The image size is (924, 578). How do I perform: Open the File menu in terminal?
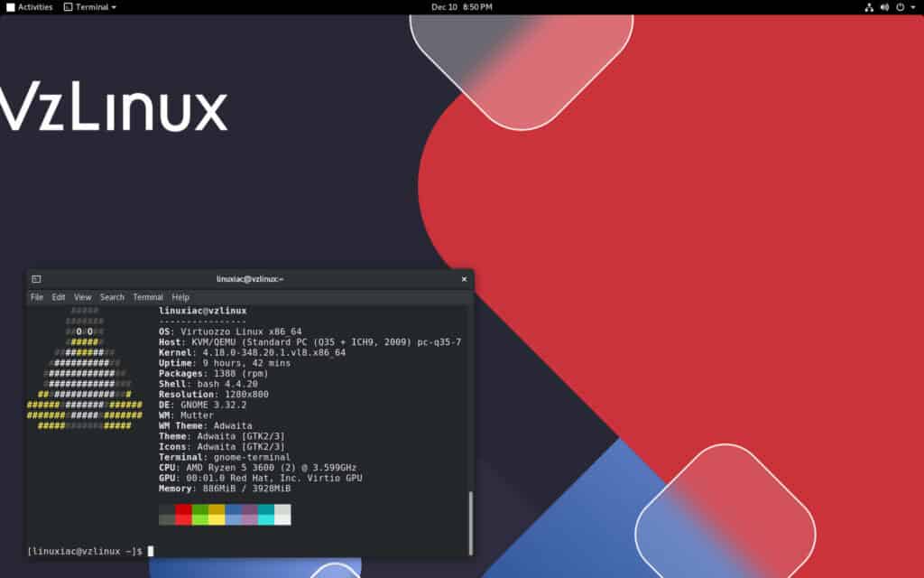click(x=36, y=297)
